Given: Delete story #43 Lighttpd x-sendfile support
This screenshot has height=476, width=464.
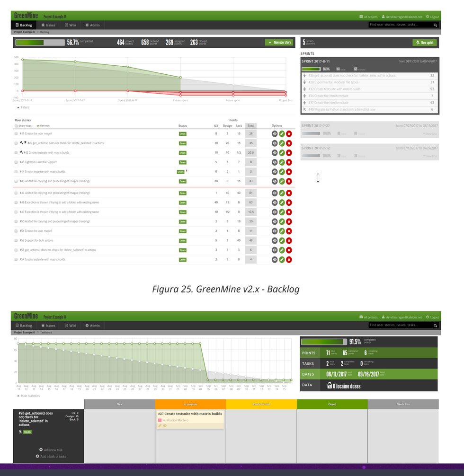Looking at the screenshot, I should (289, 162).
